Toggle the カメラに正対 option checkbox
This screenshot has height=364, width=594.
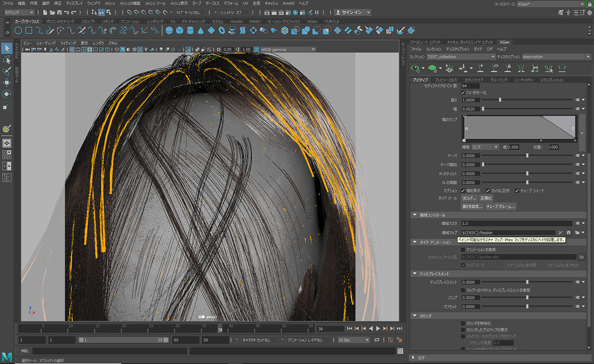point(488,191)
